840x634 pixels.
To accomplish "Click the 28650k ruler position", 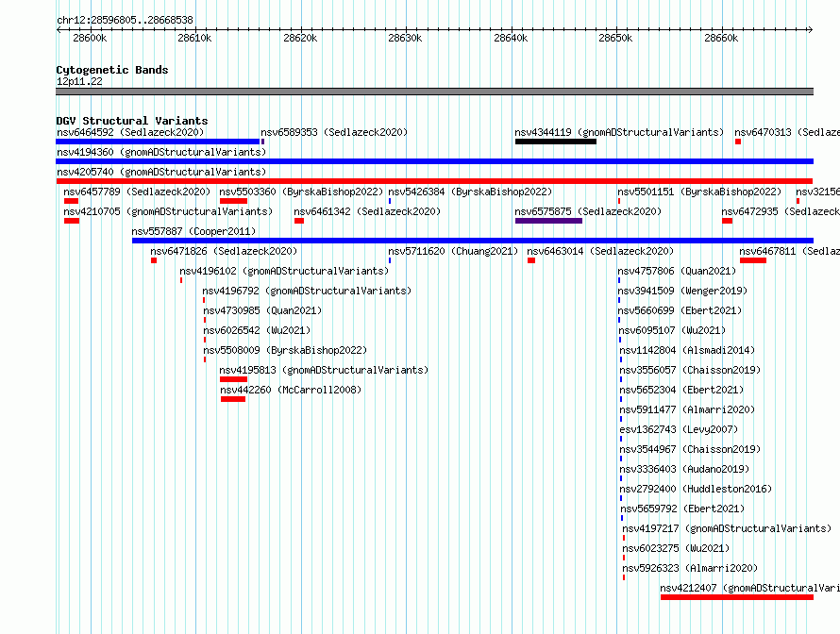I will (615, 38).
